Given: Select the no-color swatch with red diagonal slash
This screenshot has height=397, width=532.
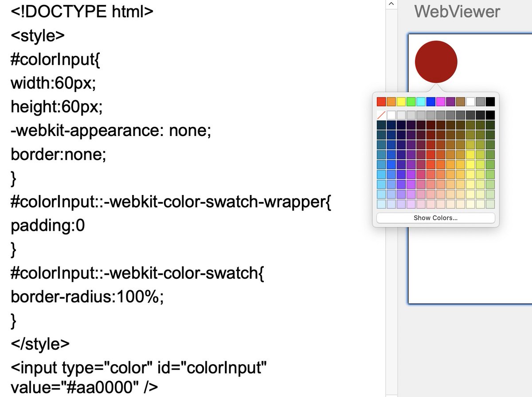Looking at the screenshot, I should point(381,115).
